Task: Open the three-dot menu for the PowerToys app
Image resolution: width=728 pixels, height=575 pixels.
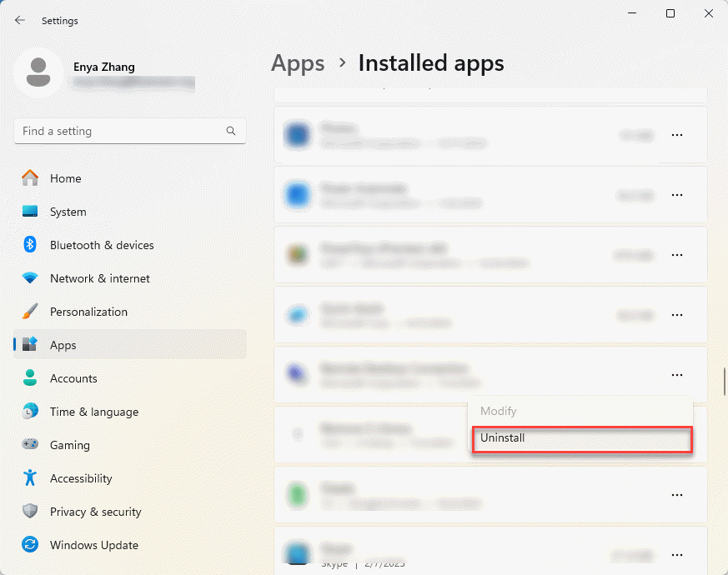Action: [x=677, y=255]
